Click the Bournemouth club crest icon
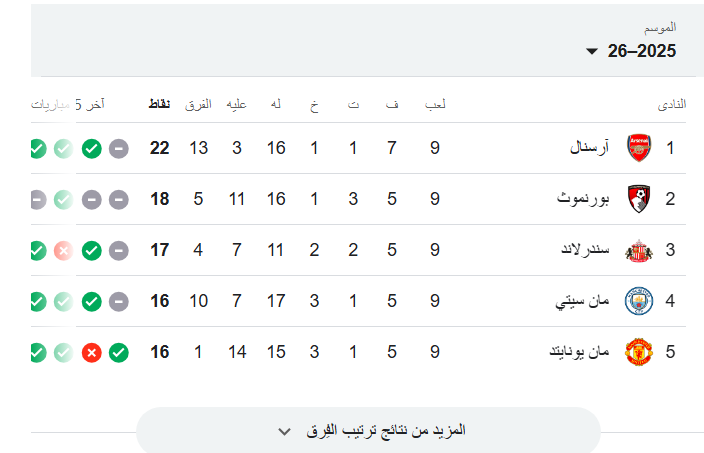 pos(638,199)
